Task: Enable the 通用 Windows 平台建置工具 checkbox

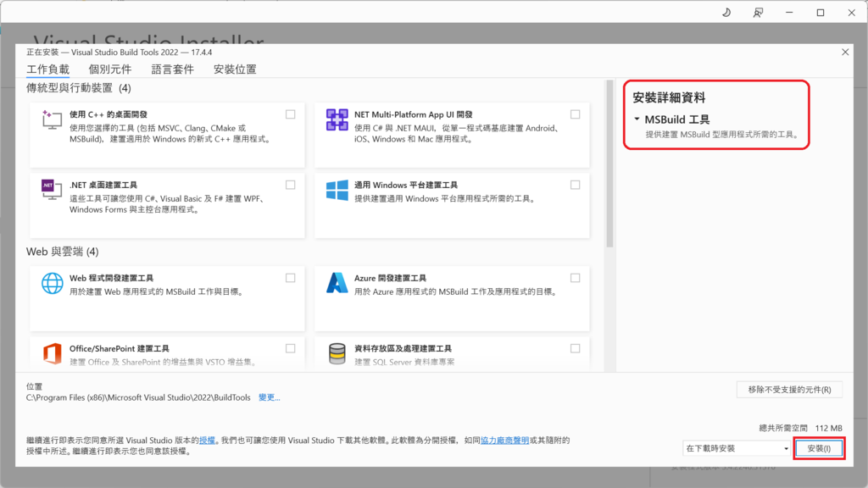Action: coord(576,185)
